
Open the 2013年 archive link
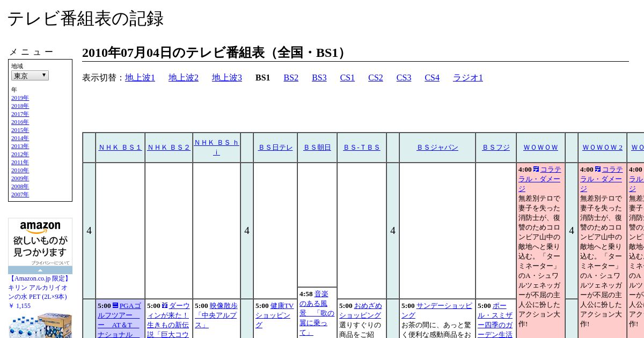click(x=20, y=146)
